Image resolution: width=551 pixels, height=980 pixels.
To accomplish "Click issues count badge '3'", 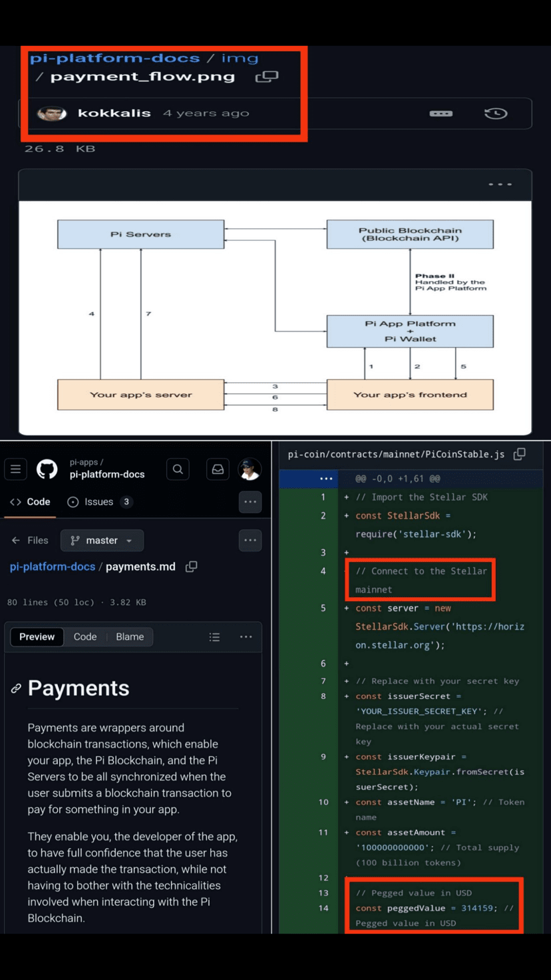I will [x=126, y=502].
